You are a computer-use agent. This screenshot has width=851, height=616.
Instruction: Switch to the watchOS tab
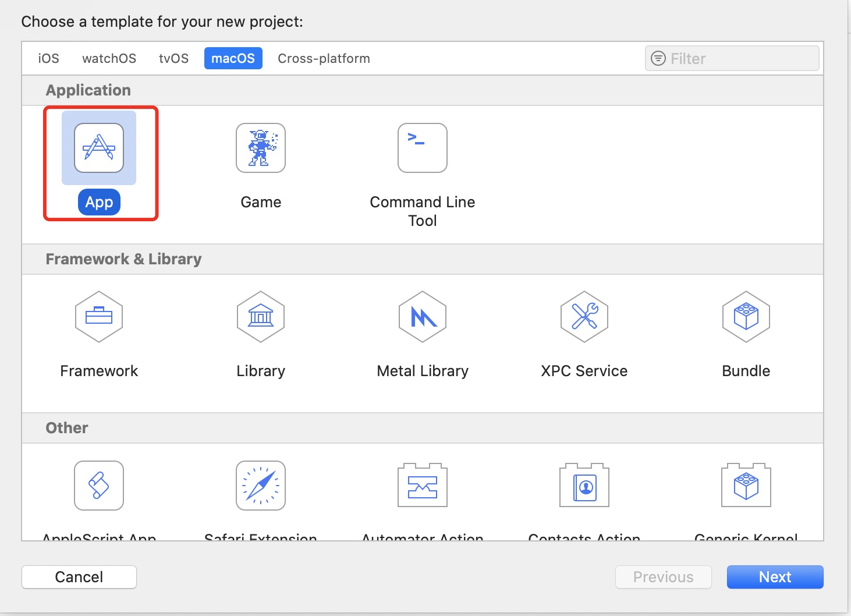[x=109, y=58]
